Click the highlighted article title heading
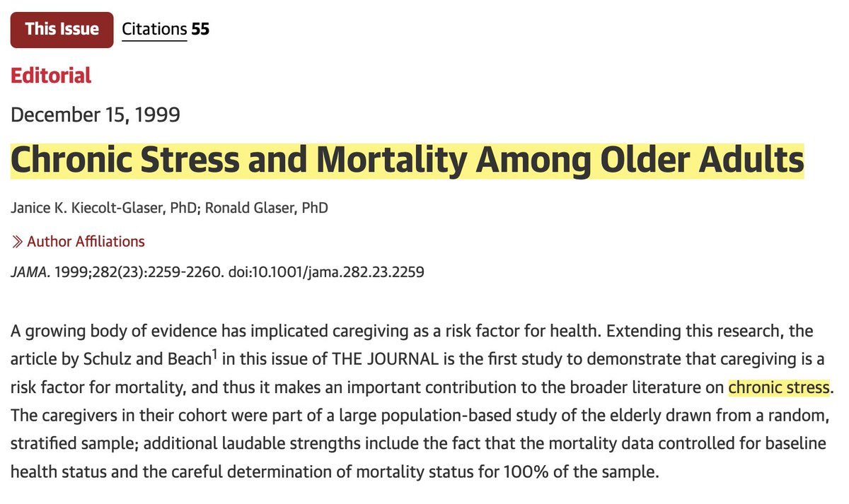Image resolution: width=849 pixels, height=504 pixels. tap(407, 160)
